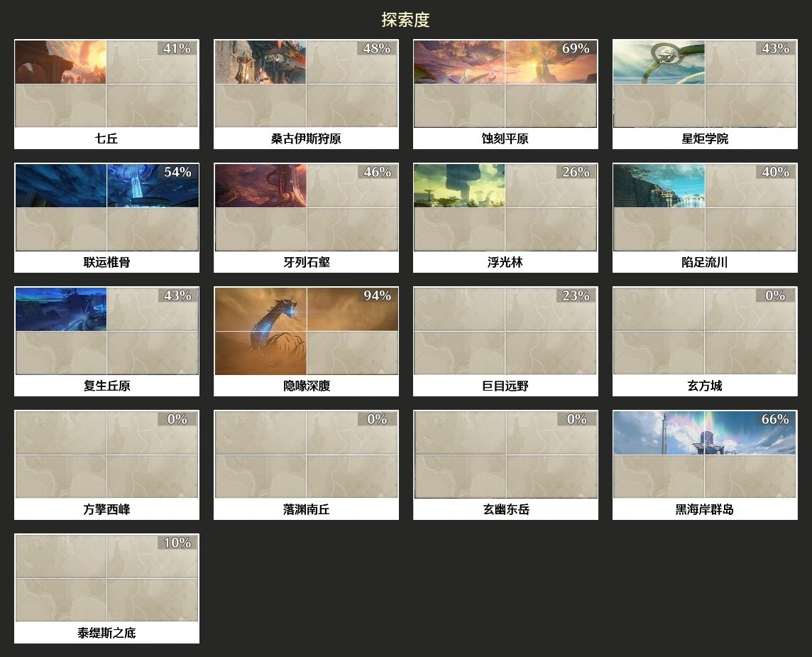The width and height of the screenshot is (812, 657).
Task: Click the 54% badge on 联运椎骨
Action: point(177,172)
